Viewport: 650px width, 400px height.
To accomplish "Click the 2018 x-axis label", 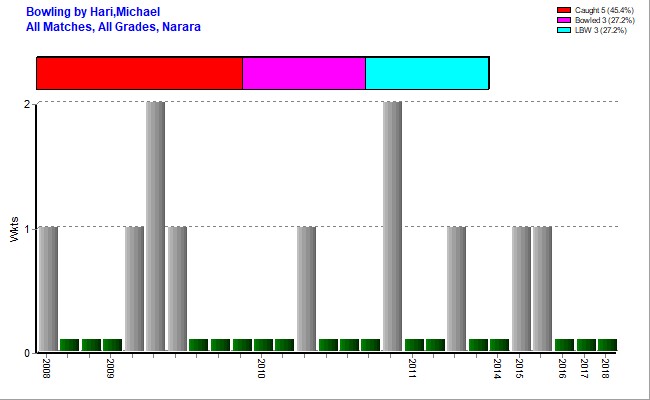I will [x=605, y=368].
